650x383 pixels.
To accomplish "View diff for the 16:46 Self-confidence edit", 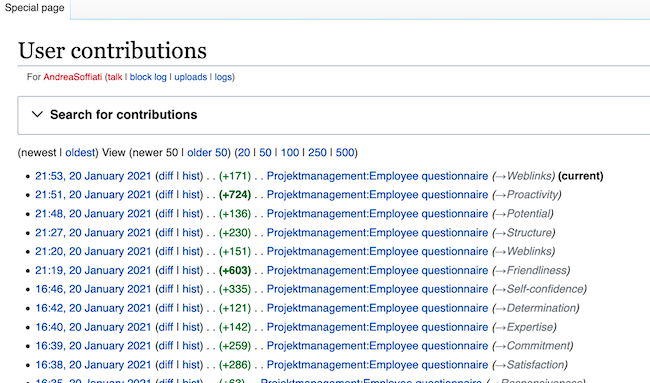I will [166, 289].
